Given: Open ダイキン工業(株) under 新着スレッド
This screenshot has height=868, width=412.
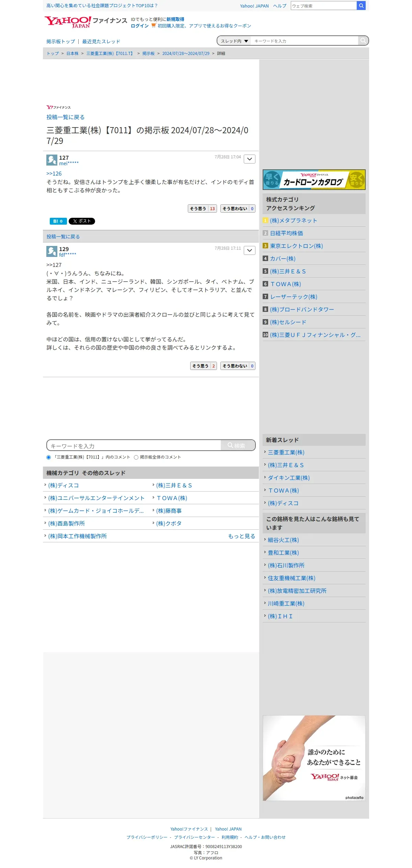Looking at the screenshot, I should coord(289,478).
